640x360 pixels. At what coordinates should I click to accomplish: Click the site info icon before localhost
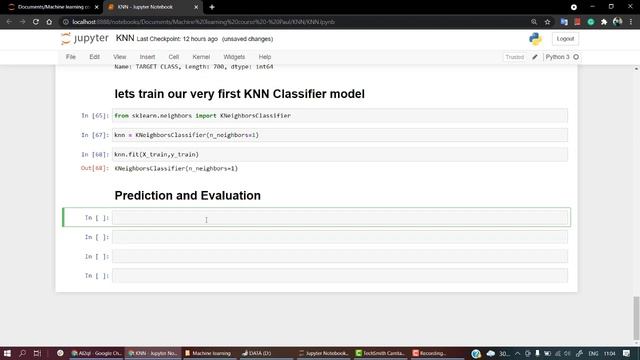[x=66, y=22]
